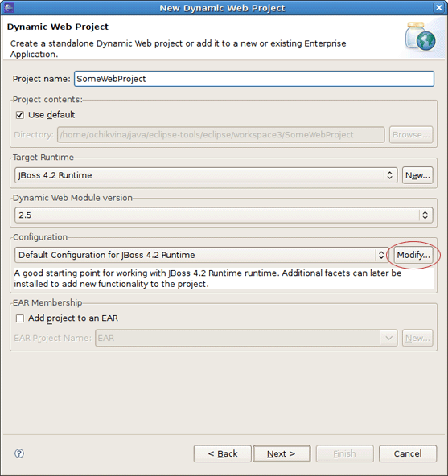This screenshot has width=448, height=476.
Task: Click the Finish button
Action: [345, 453]
